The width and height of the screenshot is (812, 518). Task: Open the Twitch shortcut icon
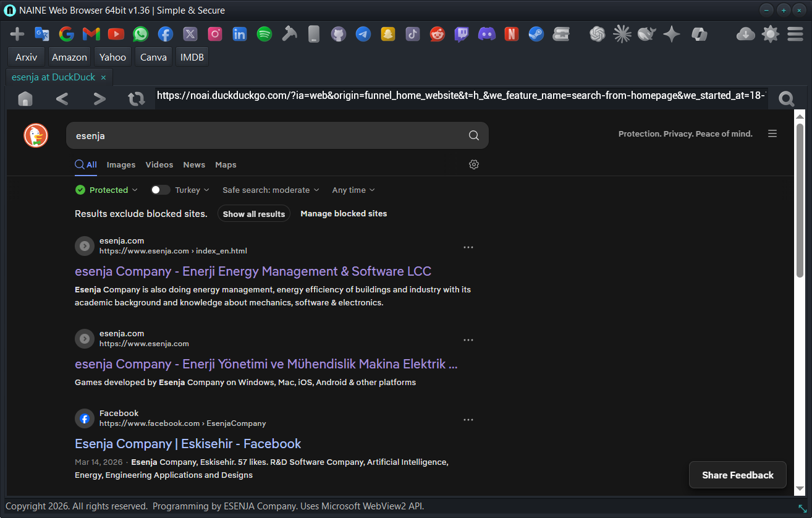coord(462,34)
